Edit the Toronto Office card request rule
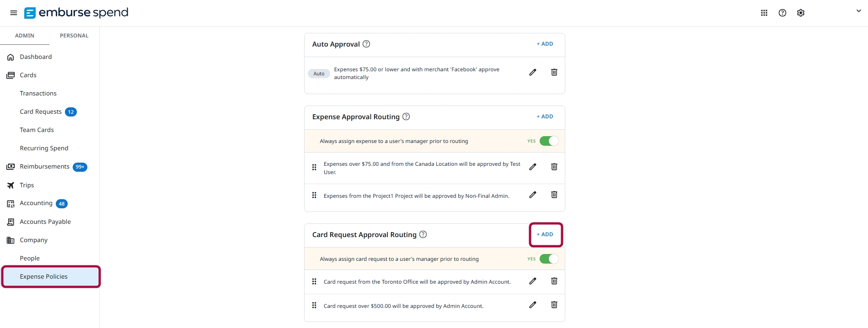868x328 pixels. coord(533,281)
